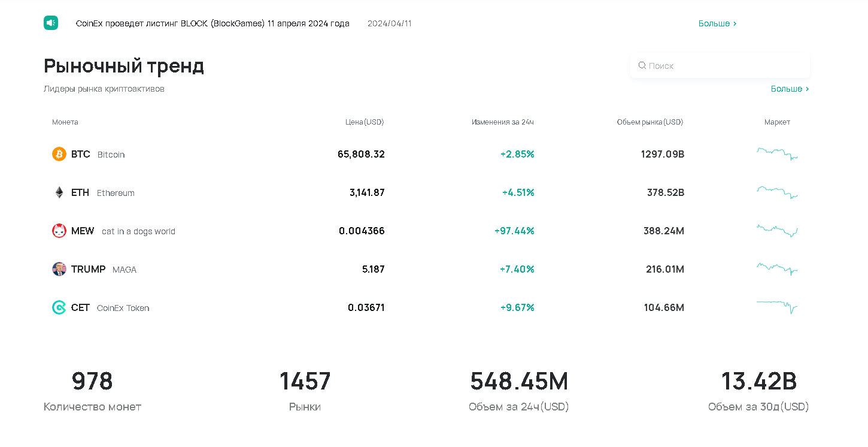The height and width of the screenshot is (447, 868).
Task: Click the Объем за 24ч(USD) label
Action: (x=519, y=407)
